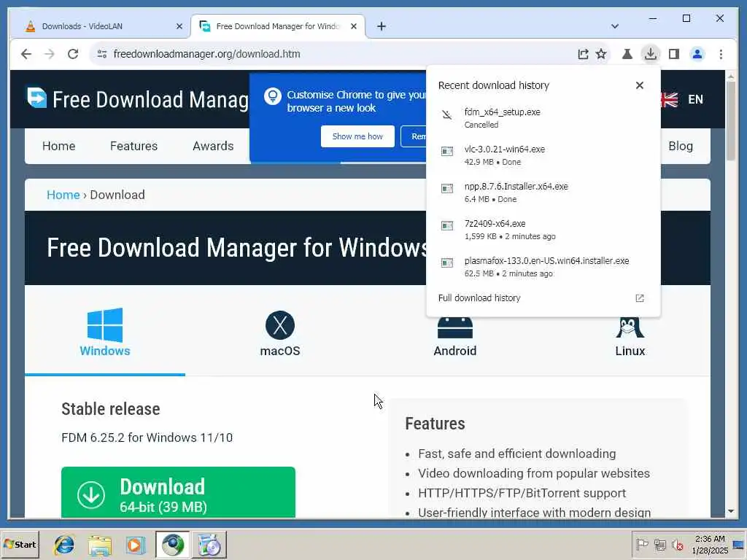Open the Chrome Labs flask icon
Viewport: 747px width, 560px height.
tap(627, 54)
